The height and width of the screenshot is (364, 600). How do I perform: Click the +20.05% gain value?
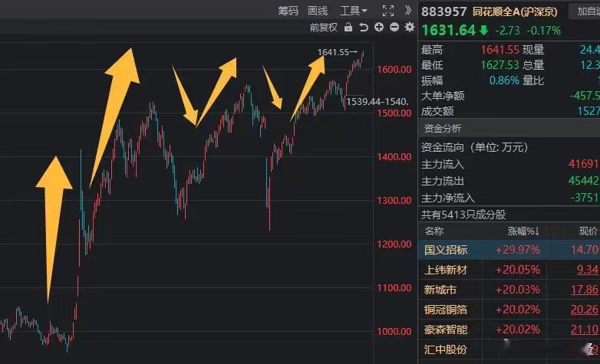click(x=518, y=270)
